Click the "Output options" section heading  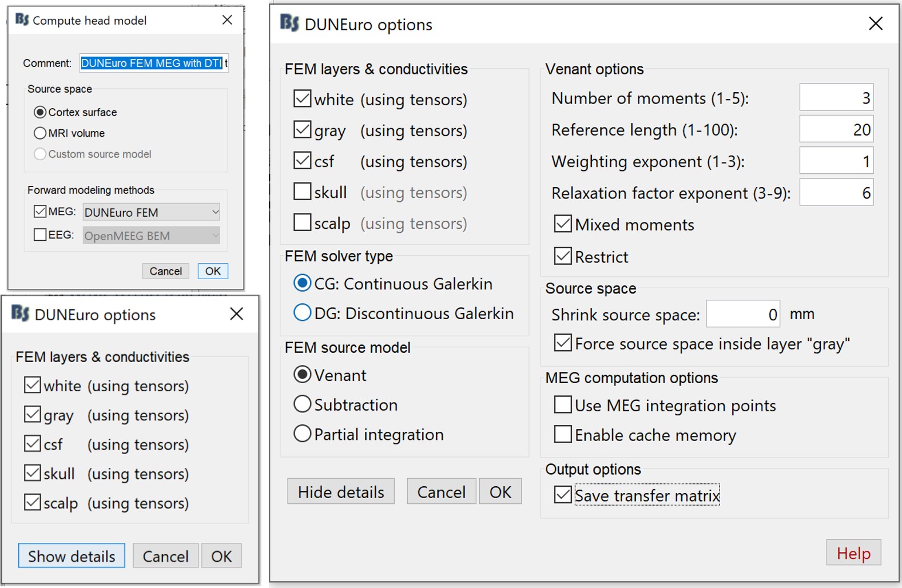593,469
